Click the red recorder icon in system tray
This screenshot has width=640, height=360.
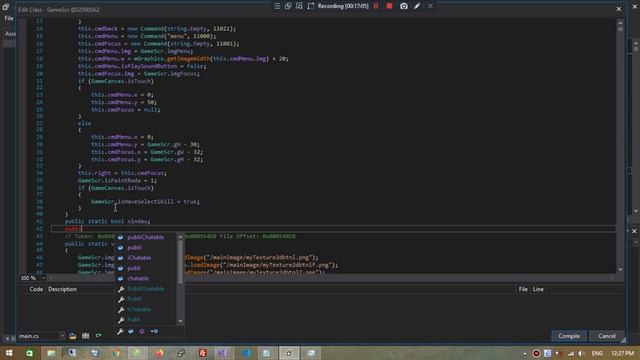pos(536,353)
